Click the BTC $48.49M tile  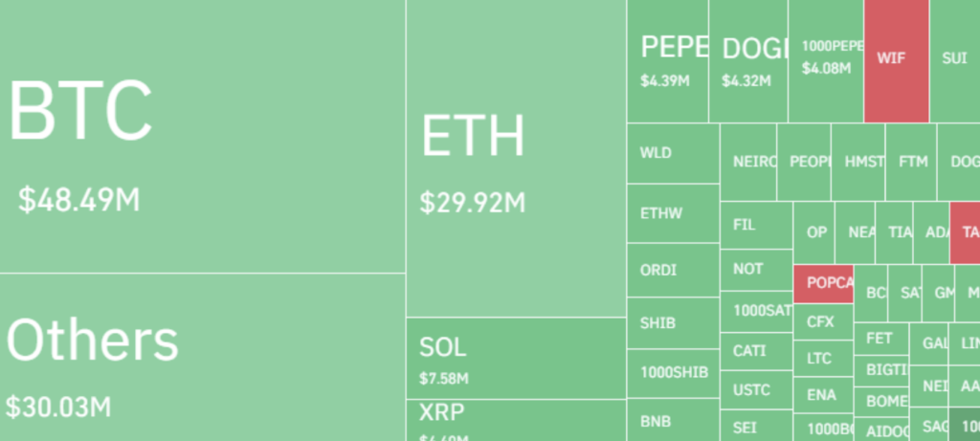(202, 136)
